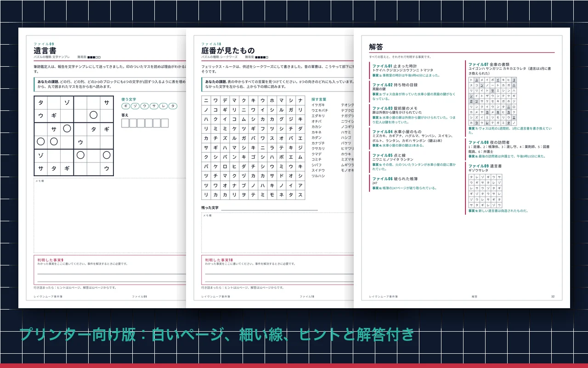Viewport: 588px width, 368px height.
Task: Click the word ハシゴ in the list
Action: pyautogui.click(x=346, y=138)
